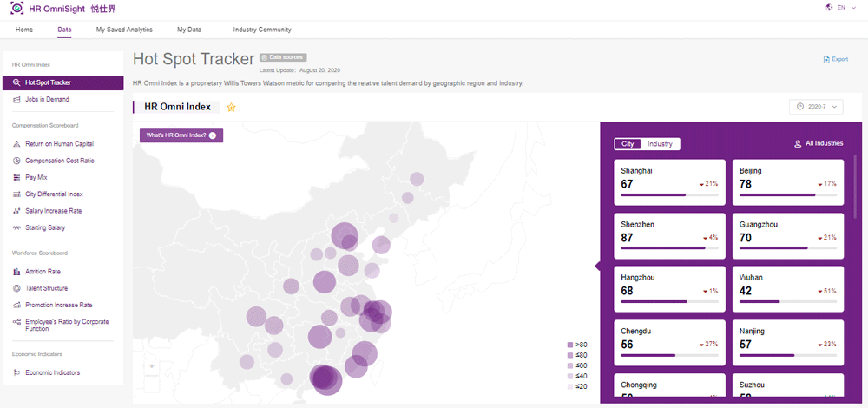Click City Differential Index icon
The image size is (868, 408).
click(16, 194)
